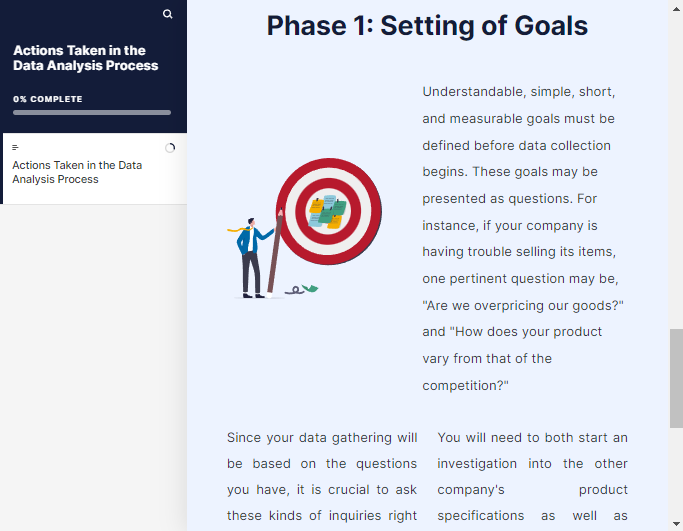Click the green paper plane illustration
This screenshot has height=531, width=683.
[310, 288]
